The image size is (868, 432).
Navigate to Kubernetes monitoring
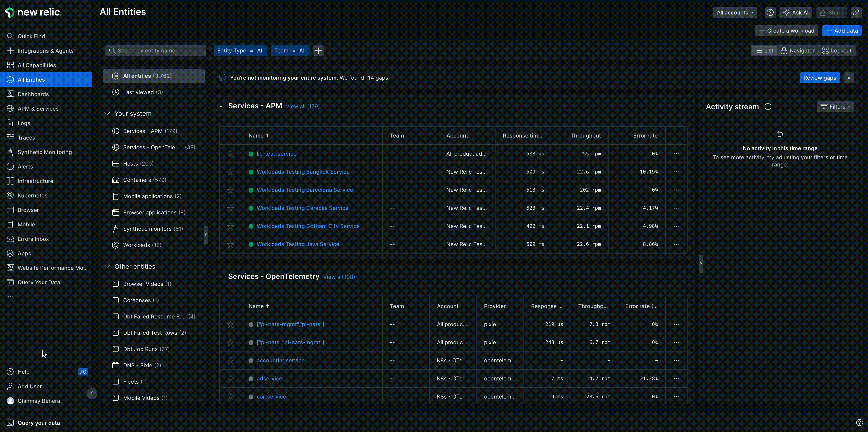tap(33, 195)
